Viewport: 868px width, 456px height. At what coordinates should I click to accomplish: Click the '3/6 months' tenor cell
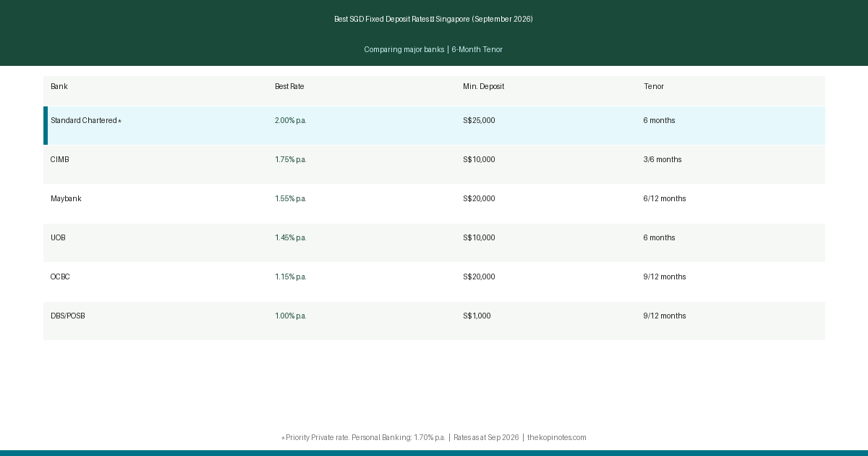(663, 160)
